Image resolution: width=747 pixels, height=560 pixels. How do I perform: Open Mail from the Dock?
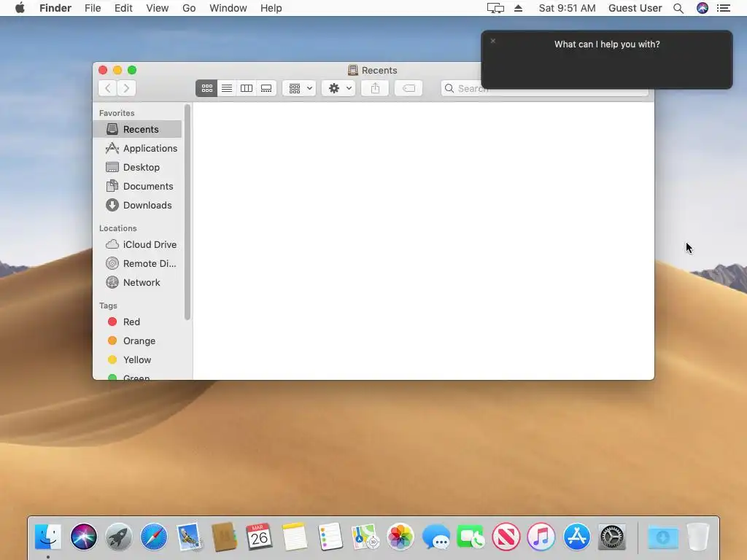pos(189,537)
